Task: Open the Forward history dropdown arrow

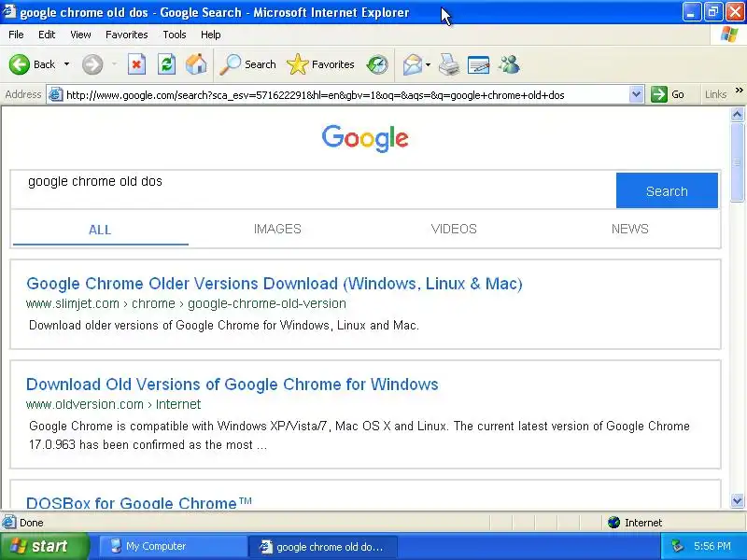Action: [x=114, y=64]
